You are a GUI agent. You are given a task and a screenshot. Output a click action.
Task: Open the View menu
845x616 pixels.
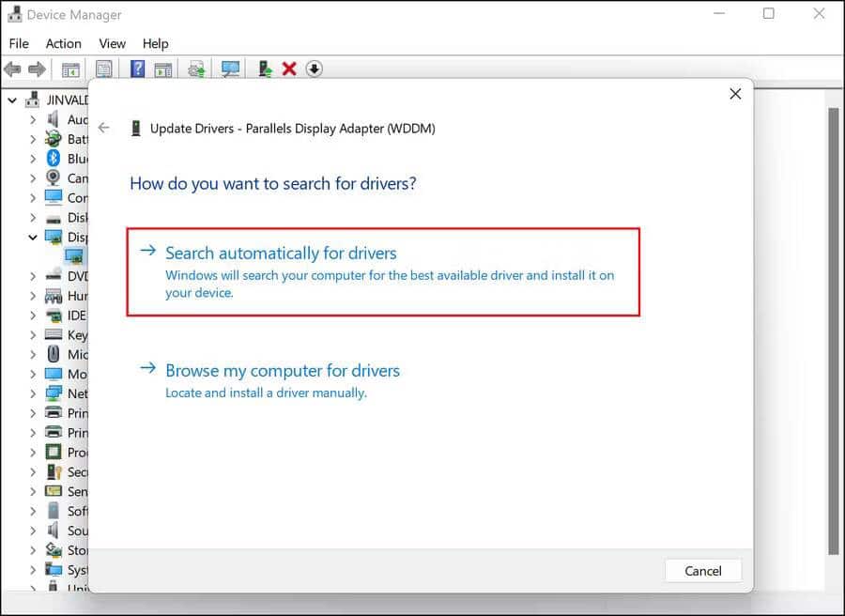(112, 43)
